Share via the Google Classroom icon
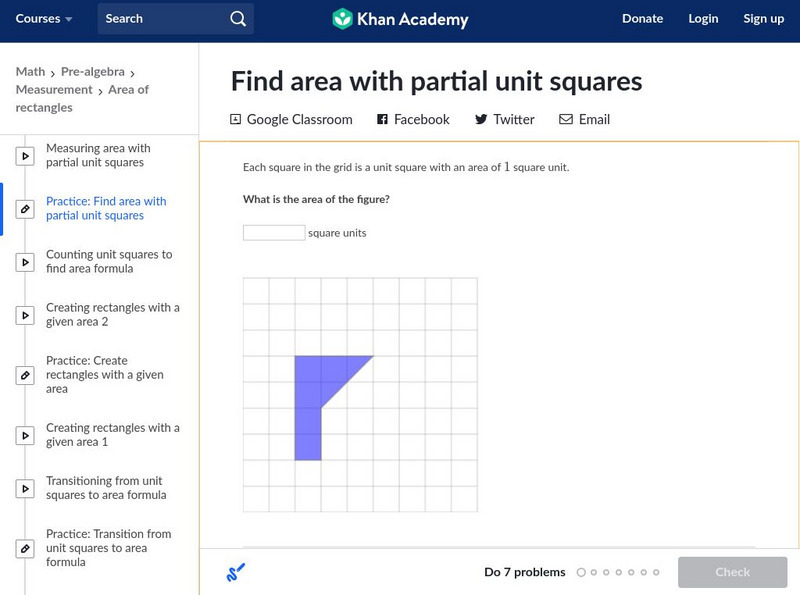The height and width of the screenshot is (595, 800). pyautogui.click(x=236, y=119)
